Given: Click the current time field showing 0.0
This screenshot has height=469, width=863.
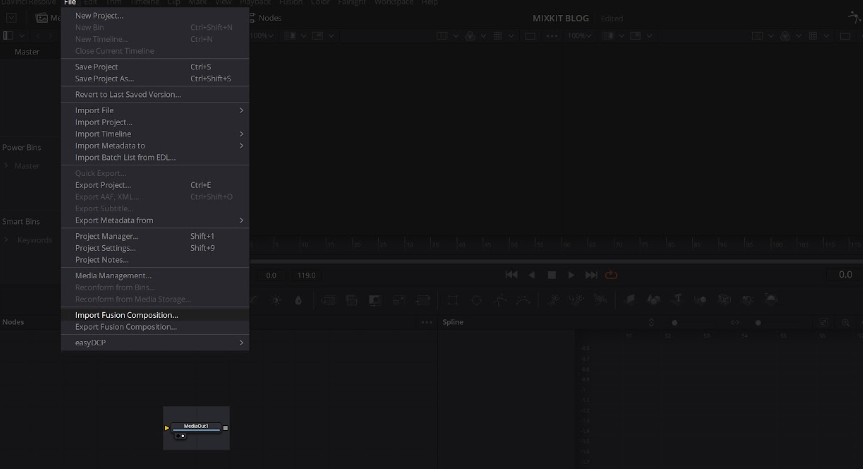Looking at the screenshot, I should [845, 275].
